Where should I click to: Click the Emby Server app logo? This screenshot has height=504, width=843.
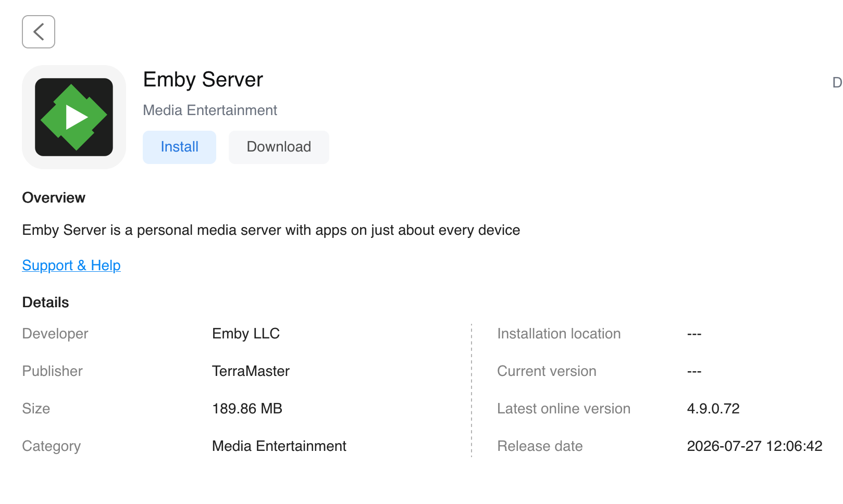(x=74, y=117)
